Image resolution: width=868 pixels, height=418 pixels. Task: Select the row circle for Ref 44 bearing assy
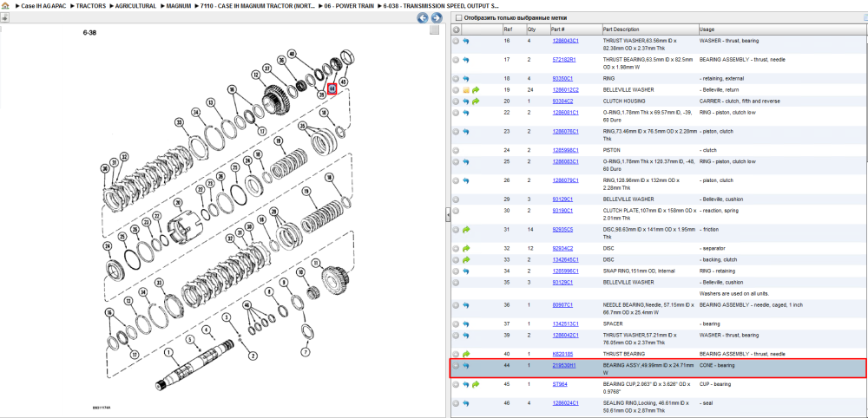[x=456, y=365]
